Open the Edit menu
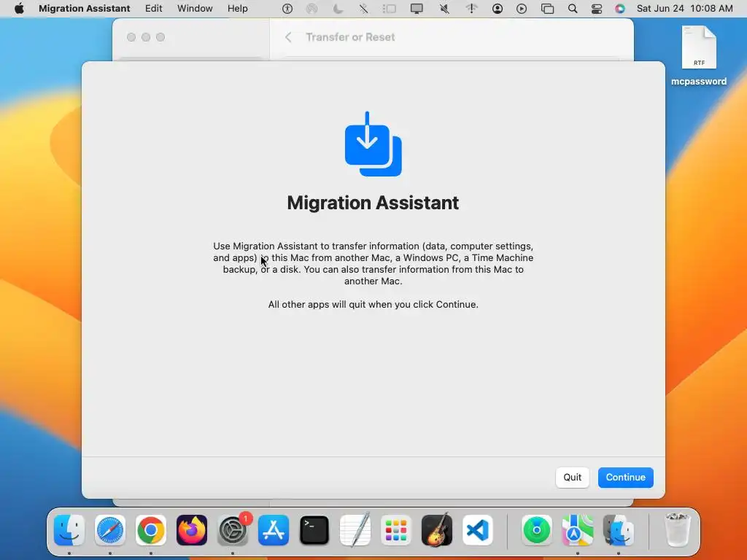 click(x=153, y=9)
